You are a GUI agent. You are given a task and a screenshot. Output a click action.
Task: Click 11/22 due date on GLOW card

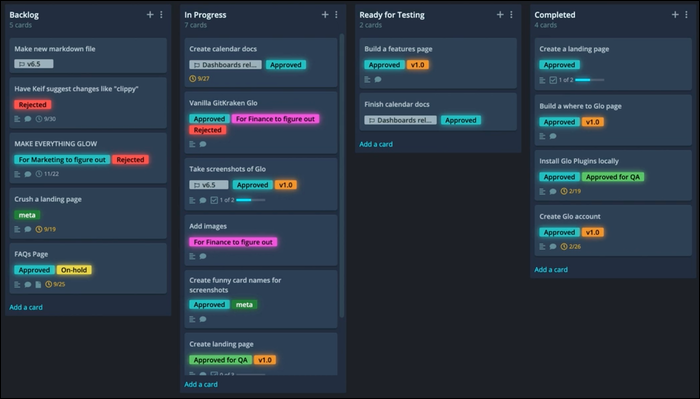point(47,174)
